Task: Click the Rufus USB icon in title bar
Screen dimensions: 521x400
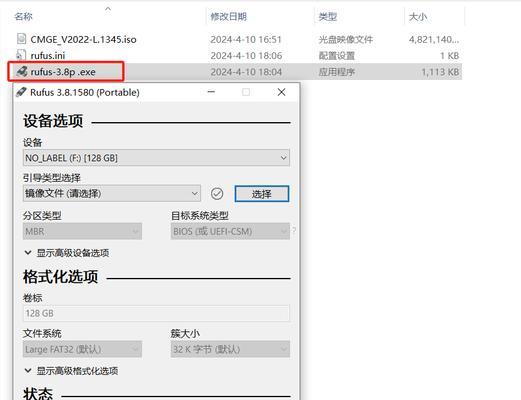Action: pyautogui.click(x=21, y=92)
